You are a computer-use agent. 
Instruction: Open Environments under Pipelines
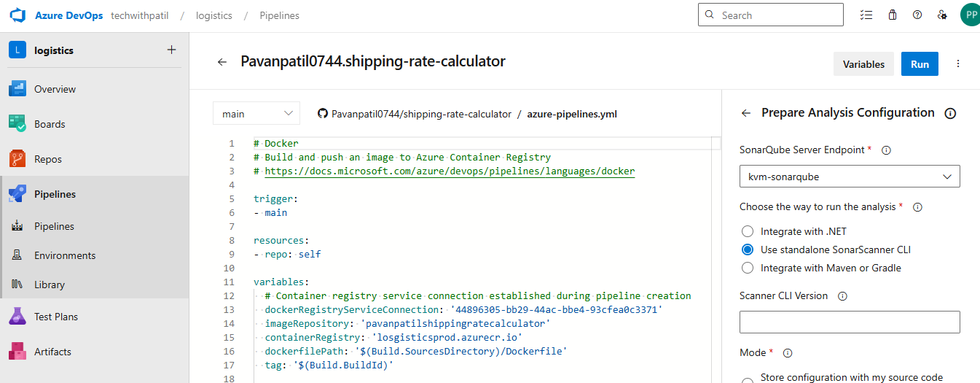(x=65, y=255)
